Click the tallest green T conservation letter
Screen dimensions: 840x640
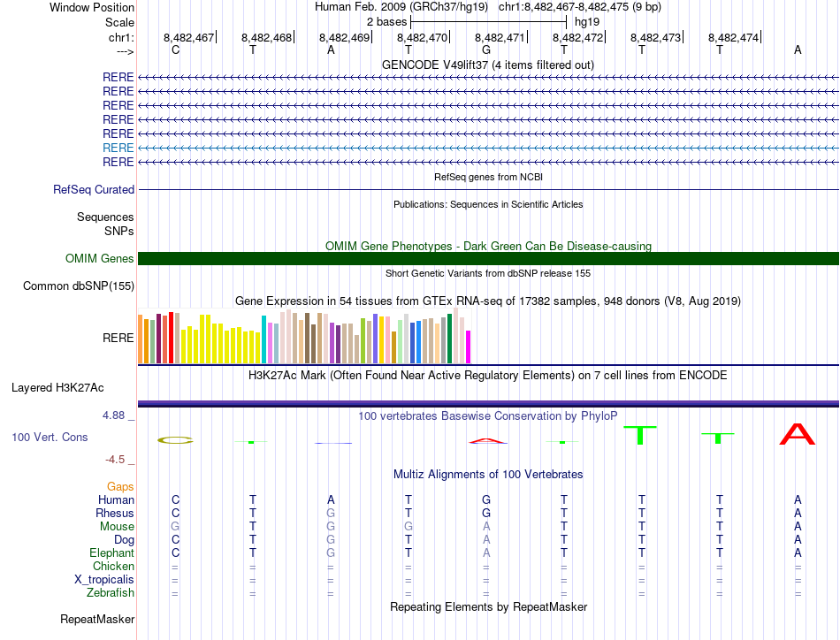coord(640,435)
